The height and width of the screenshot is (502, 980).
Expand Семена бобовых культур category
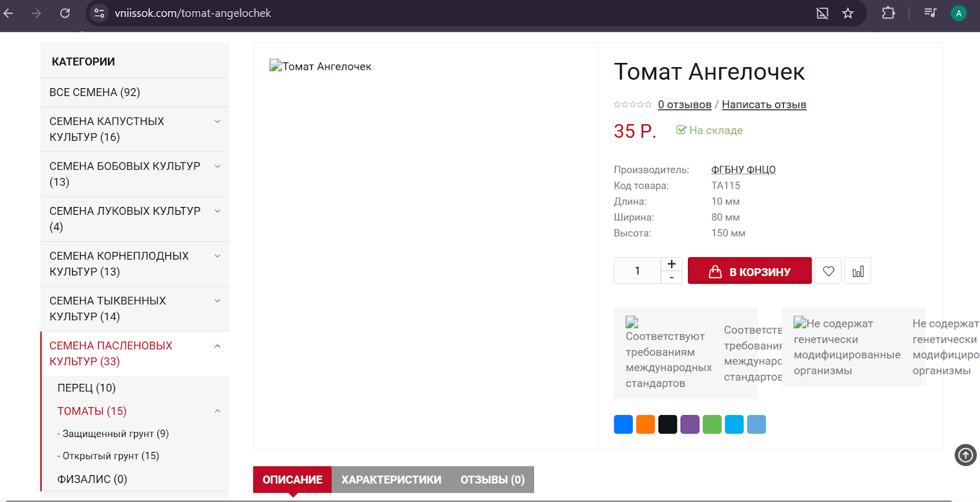tap(217, 167)
